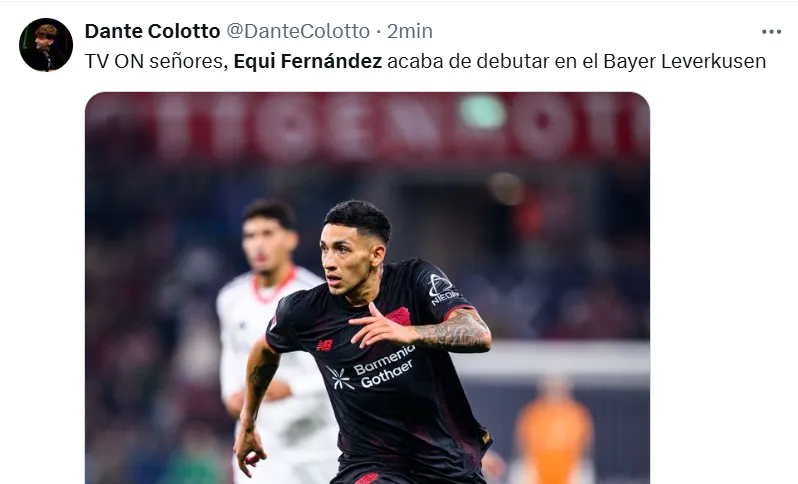Open the Dante Colotto display name link
Image resolution: width=798 pixels, height=484 pixels.
tap(152, 31)
